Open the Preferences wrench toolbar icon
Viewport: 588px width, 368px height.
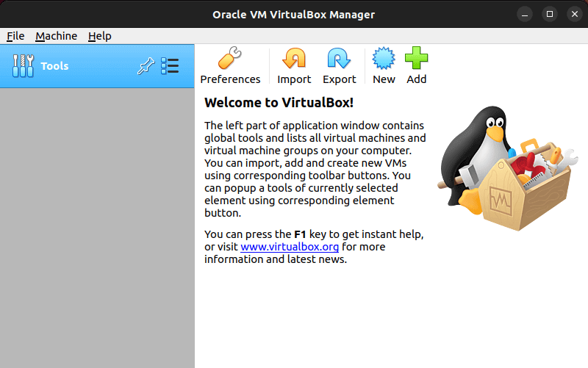click(x=230, y=58)
